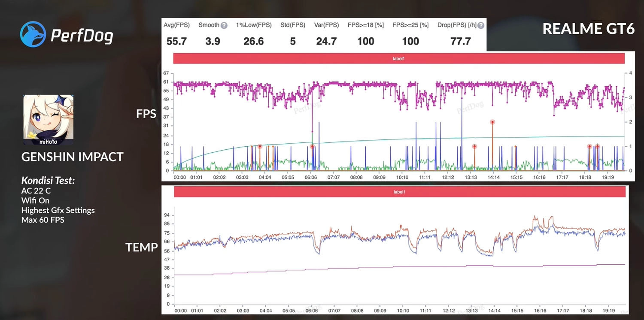
Task: Click the 4 tick on the FPS chart's right axis
Action: pos(630,73)
